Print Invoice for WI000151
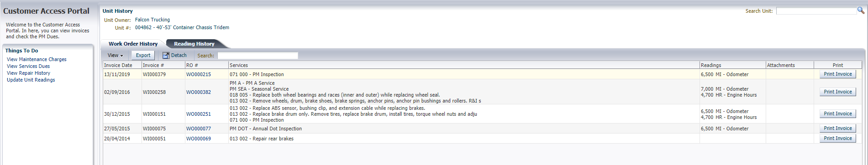This screenshot has width=868, height=165. [x=837, y=113]
